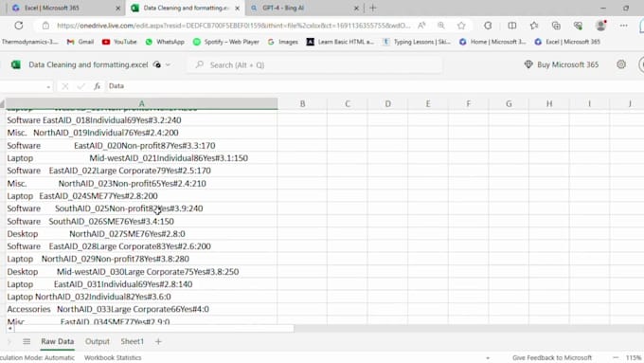Click the horizontal scrollbar left arrow
Image resolution: width=644 pixels, height=363 pixels.
(x=9, y=329)
